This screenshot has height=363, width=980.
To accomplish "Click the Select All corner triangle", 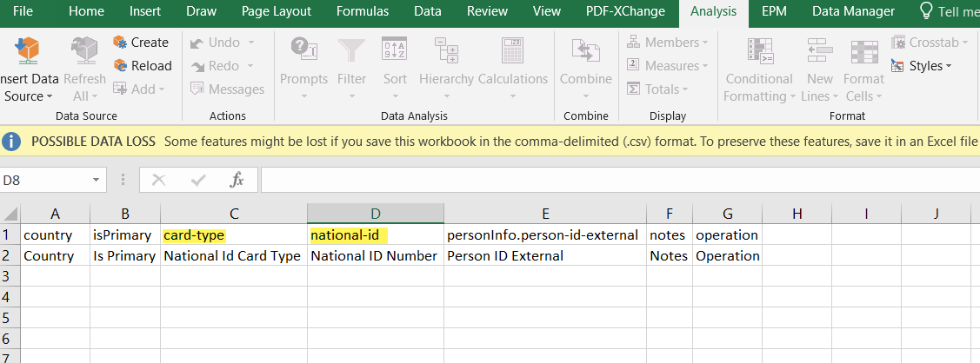I will coord(10,214).
